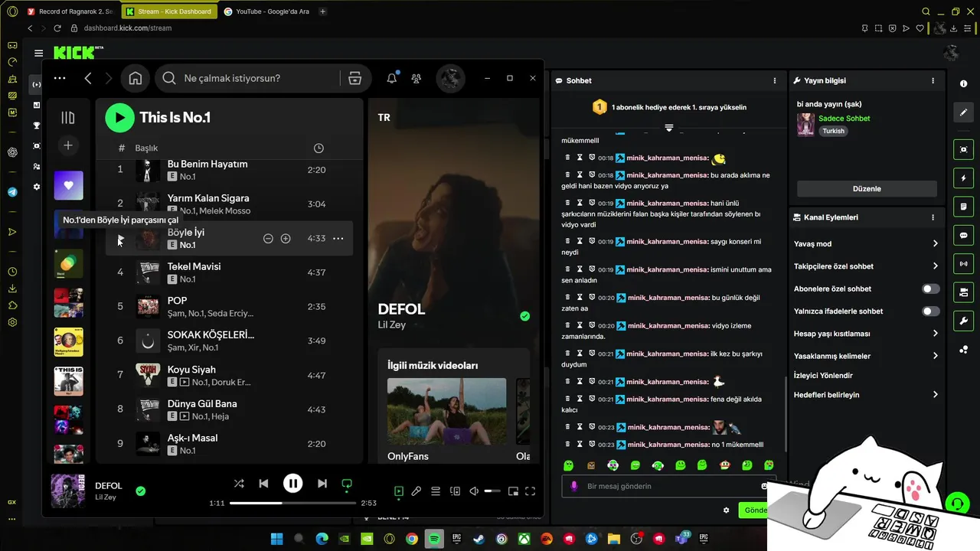Open Your Library icon in Spotify sidebar
Image resolution: width=980 pixels, height=551 pixels.
pyautogui.click(x=68, y=117)
